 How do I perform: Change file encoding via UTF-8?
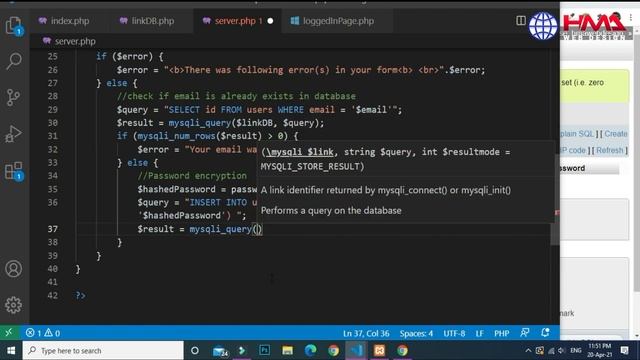coord(454,333)
